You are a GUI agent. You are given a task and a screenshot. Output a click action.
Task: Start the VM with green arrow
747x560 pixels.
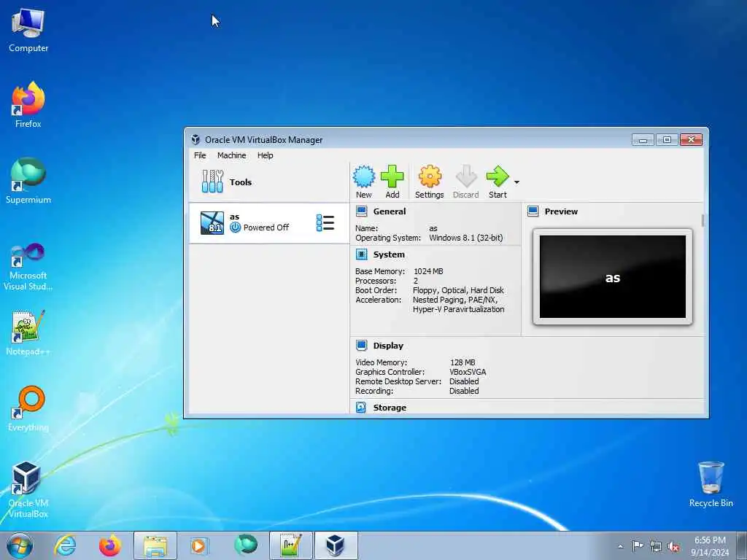click(498, 176)
